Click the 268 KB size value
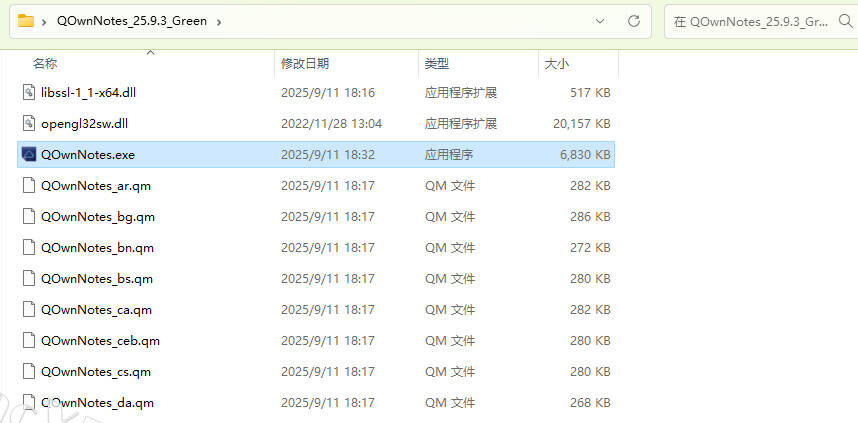Viewport: 858px width, 423px height. 590,403
